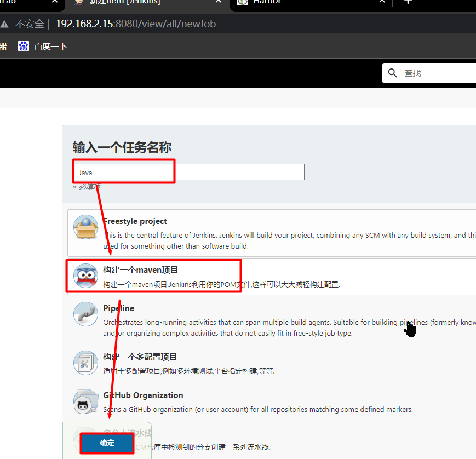Click the GitHub Organization description text

click(x=258, y=410)
